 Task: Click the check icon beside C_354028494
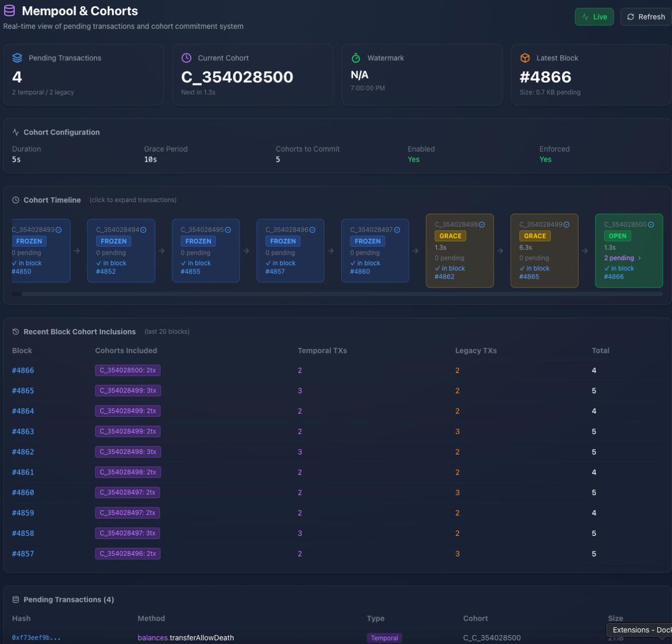143,230
